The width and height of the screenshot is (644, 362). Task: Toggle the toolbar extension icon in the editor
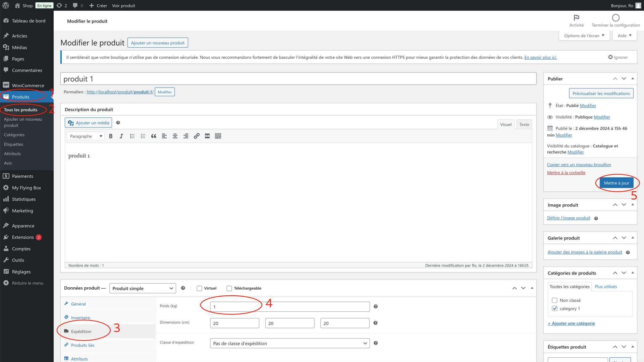pos(218,136)
